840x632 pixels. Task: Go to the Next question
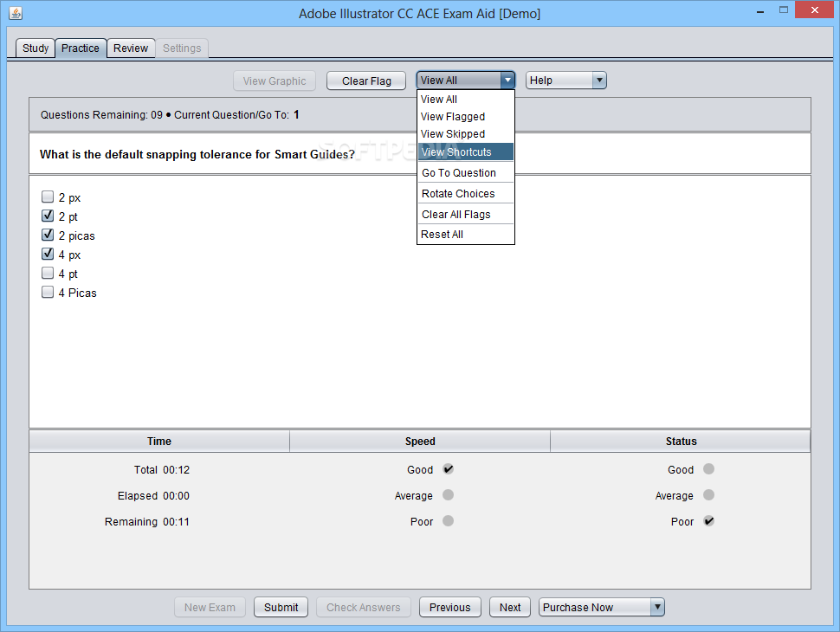(x=510, y=608)
